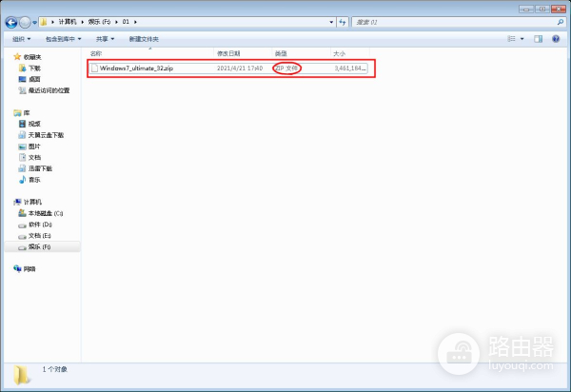Create a folder with 新建文件夹
Viewport: 571px width, 392px height.
pyautogui.click(x=144, y=39)
